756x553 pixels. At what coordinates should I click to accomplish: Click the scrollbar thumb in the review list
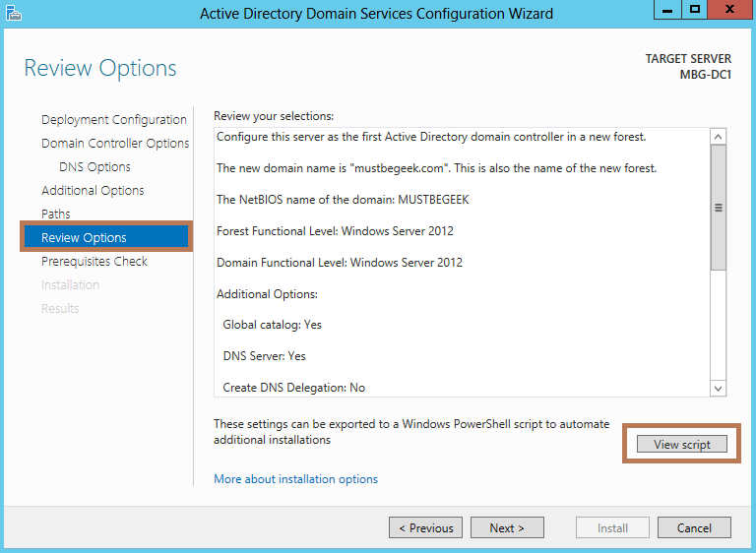click(718, 209)
